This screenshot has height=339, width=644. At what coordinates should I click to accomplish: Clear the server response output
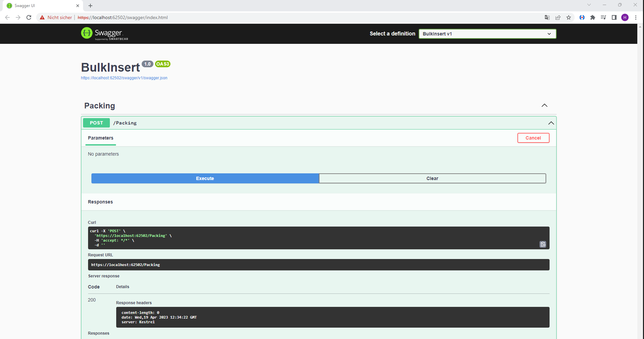point(432,178)
